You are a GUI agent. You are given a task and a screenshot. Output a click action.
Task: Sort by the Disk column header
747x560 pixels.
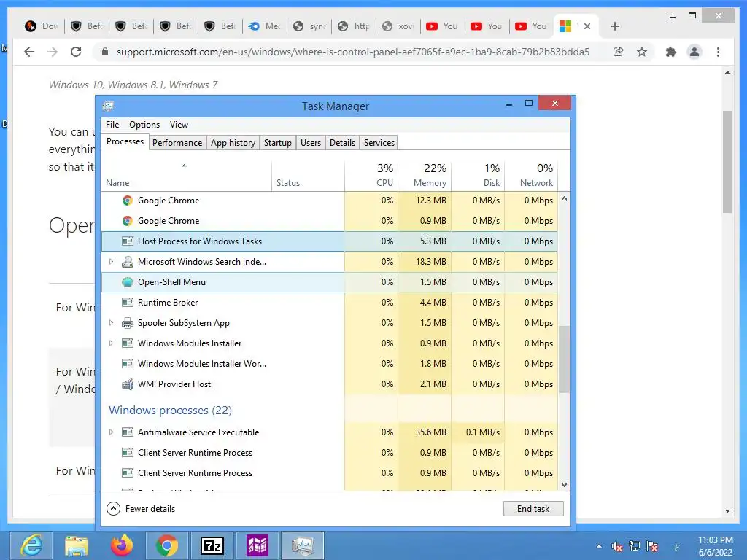[478, 176]
